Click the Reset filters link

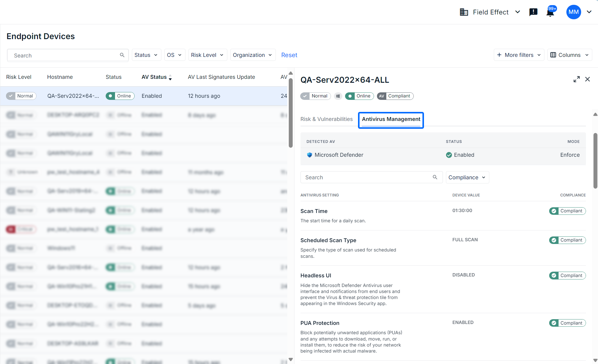coord(289,55)
